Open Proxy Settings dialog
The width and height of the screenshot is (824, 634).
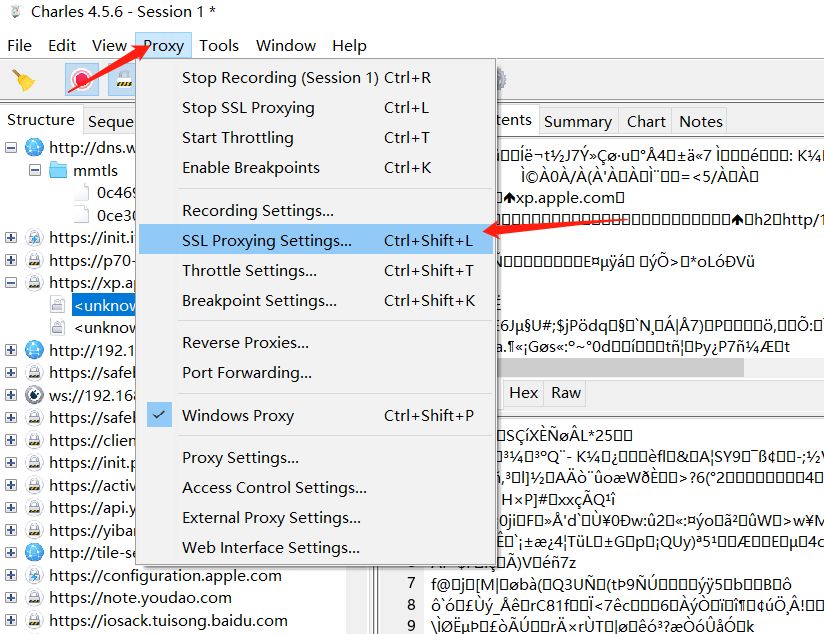click(315, 458)
